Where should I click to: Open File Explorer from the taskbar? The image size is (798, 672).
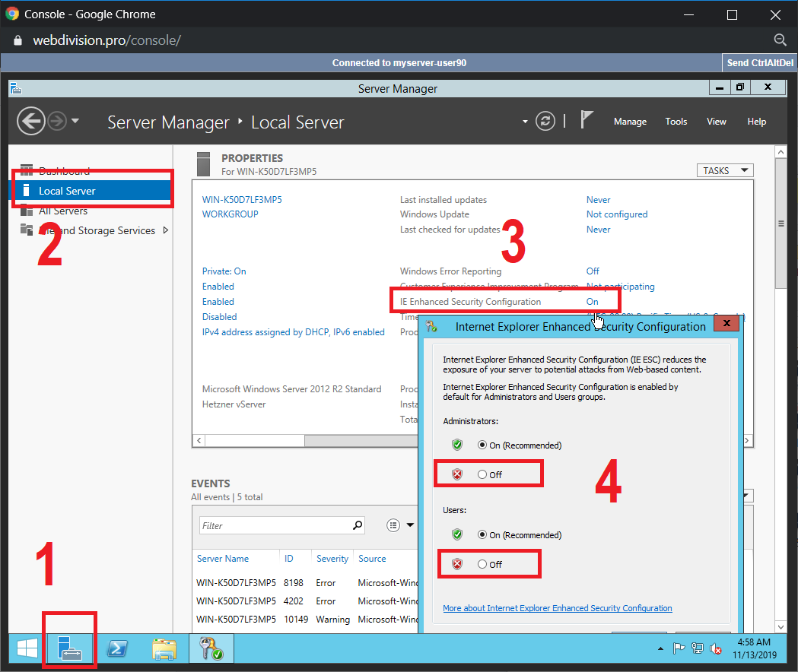tap(164, 648)
